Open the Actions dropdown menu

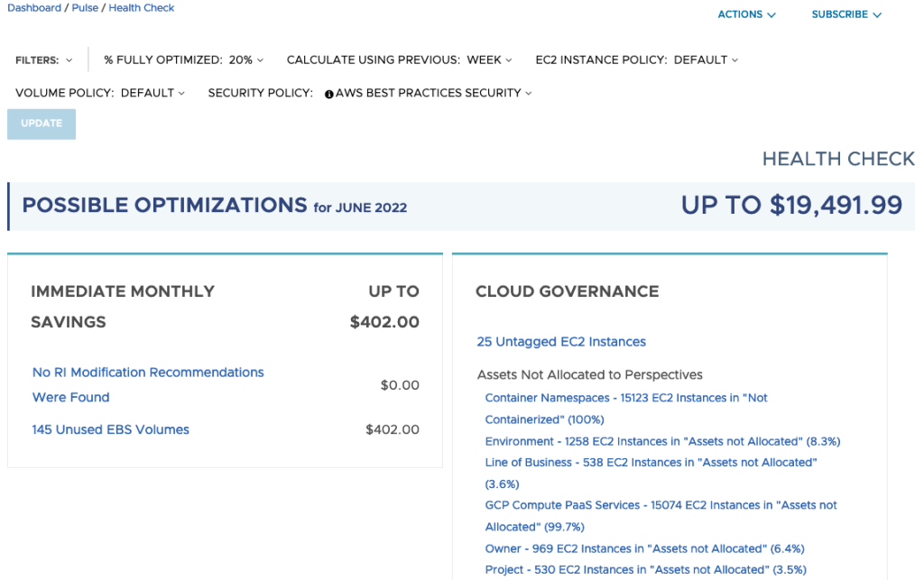pos(746,14)
